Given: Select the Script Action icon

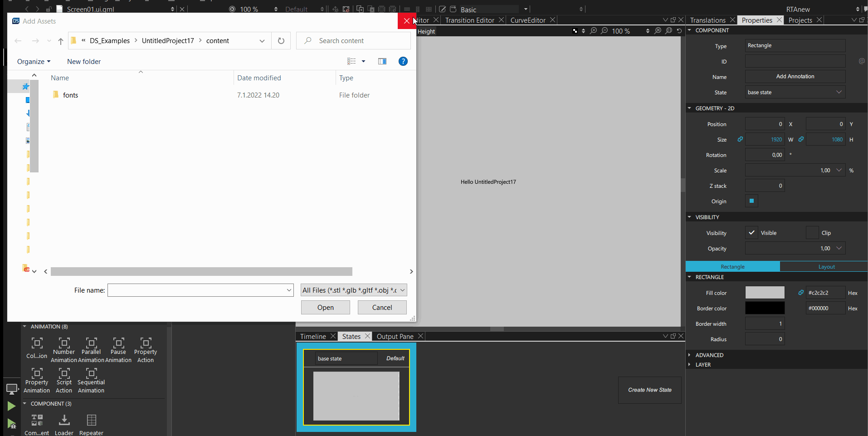Looking at the screenshot, I should point(64,374).
